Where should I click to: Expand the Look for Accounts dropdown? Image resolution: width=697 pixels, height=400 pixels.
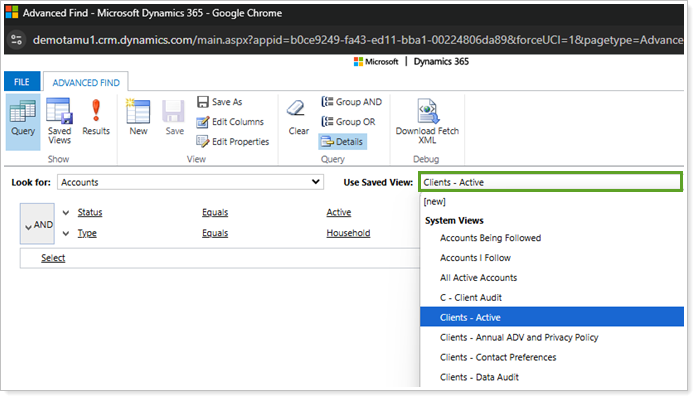point(316,182)
